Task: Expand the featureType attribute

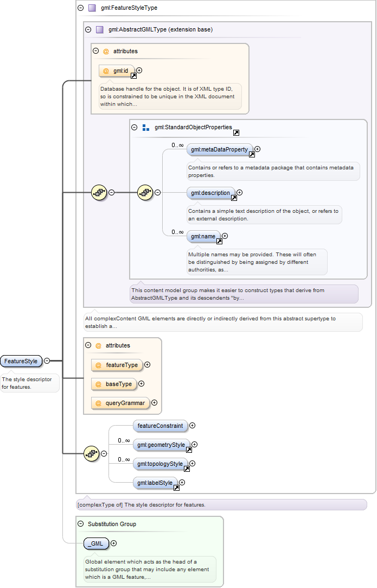Action: tap(148, 364)
